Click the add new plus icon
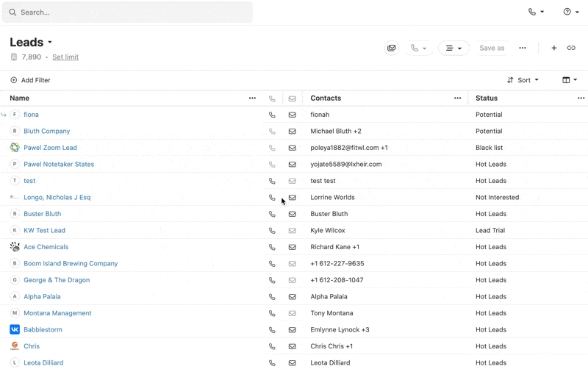 pos(554,48)
